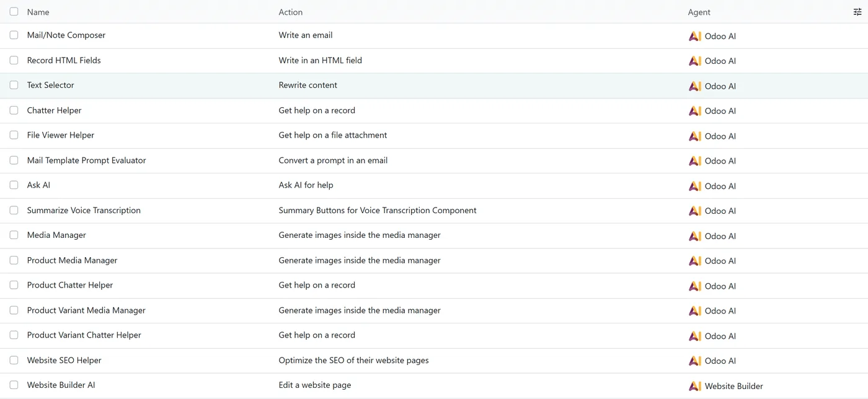Image resolution: width=868 pixels, height=399 pixels.
Task: Click 'Summary Buttons for Voice Transcription Component'
Action: [378, 210]
